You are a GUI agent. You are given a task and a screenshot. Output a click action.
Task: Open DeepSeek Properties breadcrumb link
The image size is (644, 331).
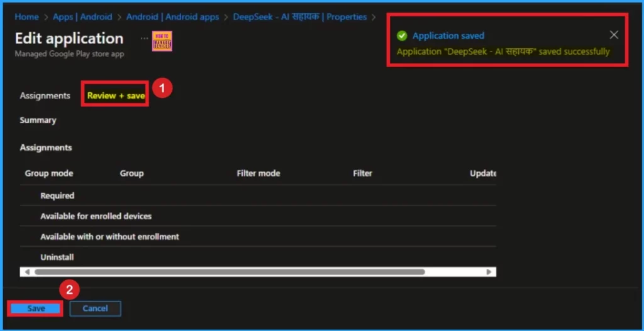(300, 17)
